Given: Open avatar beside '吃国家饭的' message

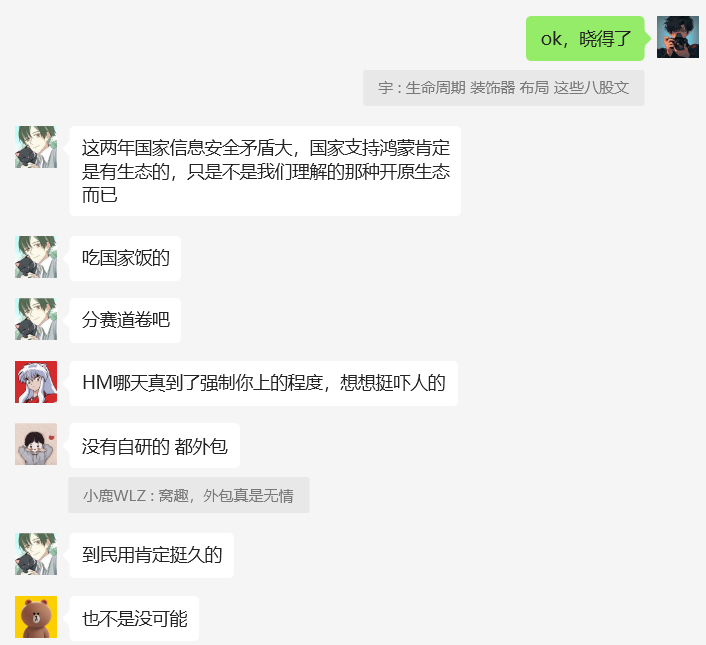Looking at the screenshot, I should coord(36,257).
